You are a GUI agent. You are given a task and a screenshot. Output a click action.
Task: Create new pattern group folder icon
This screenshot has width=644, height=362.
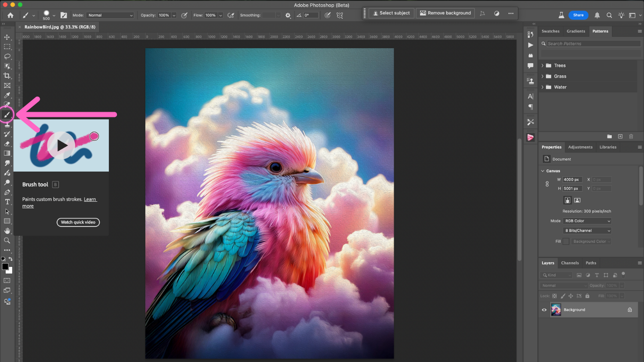[x=610, y=136]
